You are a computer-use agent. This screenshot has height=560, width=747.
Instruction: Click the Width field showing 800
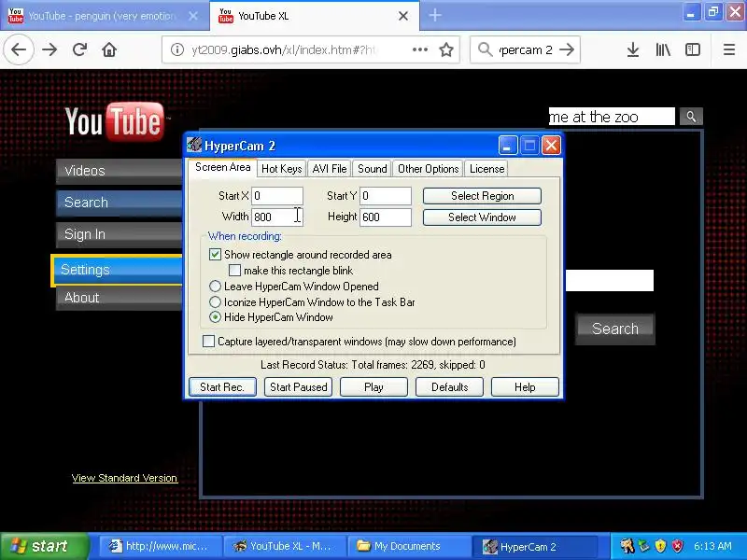pos(276,217)
